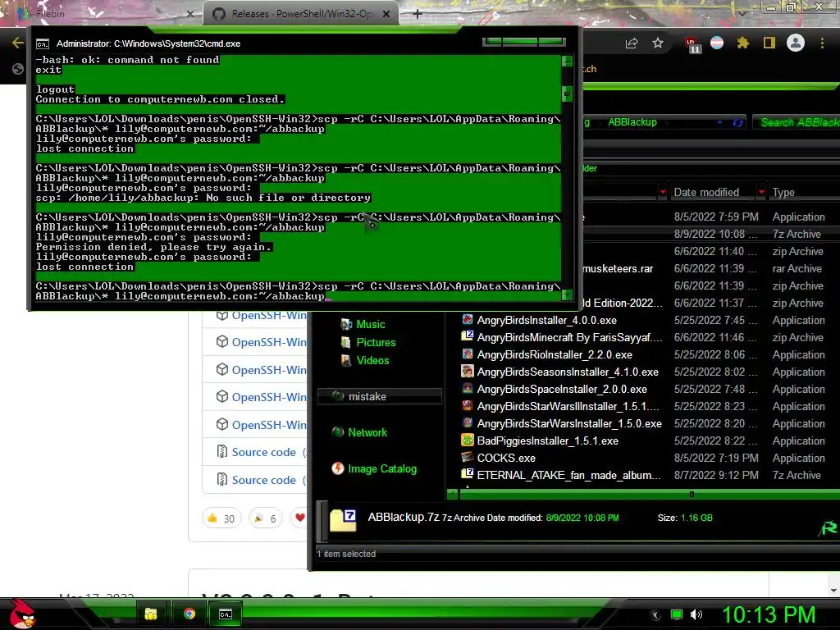Open the Chrome profile avatar
Image resolution: width=840 pixels, height=630 pixels.
[x=796, y=43]
